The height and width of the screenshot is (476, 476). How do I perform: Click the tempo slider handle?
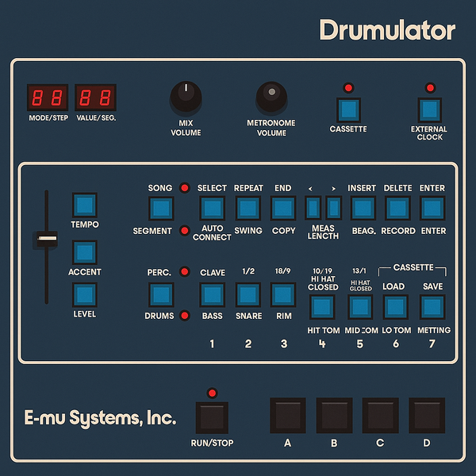(47, 239)
